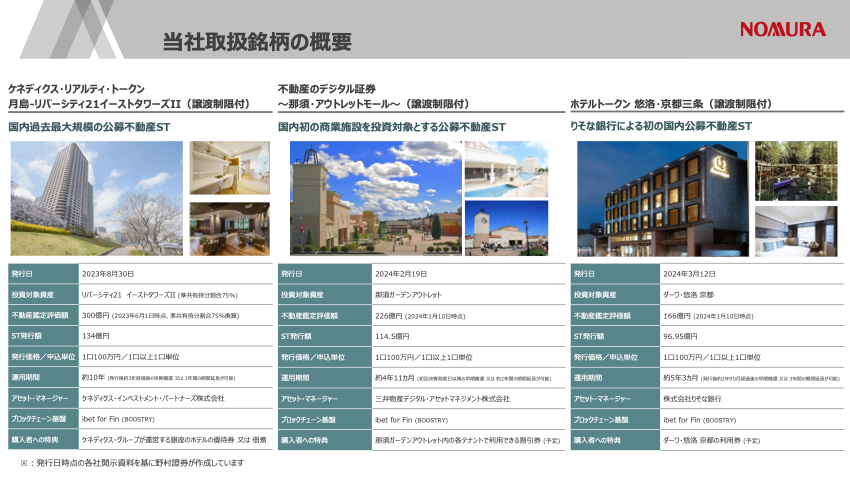
Task: Select ST issue amount 134億円
Action: 95,336
